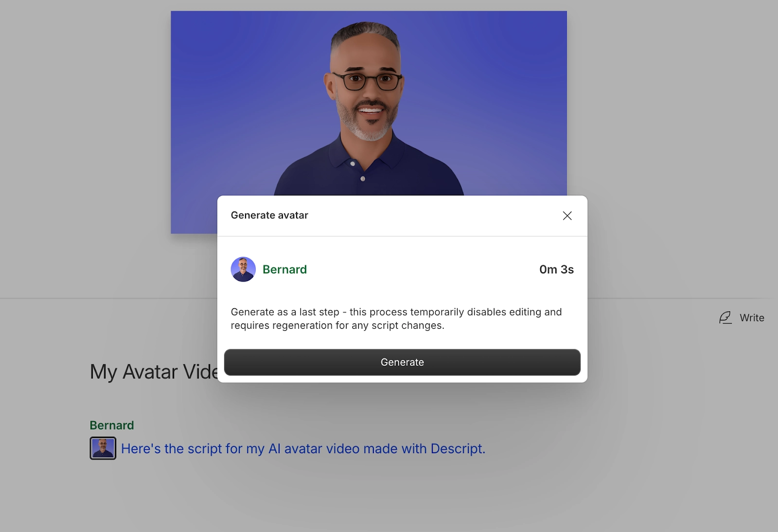Click the Generate avatar dialog title

[269, 215]
